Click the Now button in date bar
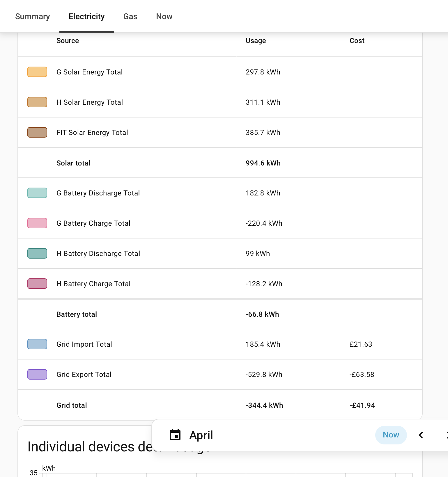The height and width of the screenshot is (477, 448). pyautogui.click(x=391, y=435)
